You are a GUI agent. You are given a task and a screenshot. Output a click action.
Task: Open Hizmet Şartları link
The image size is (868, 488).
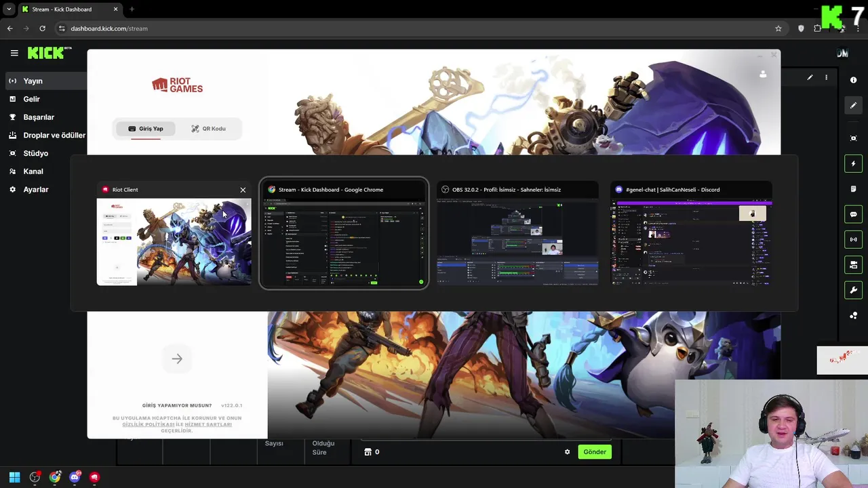coord(208,424)
